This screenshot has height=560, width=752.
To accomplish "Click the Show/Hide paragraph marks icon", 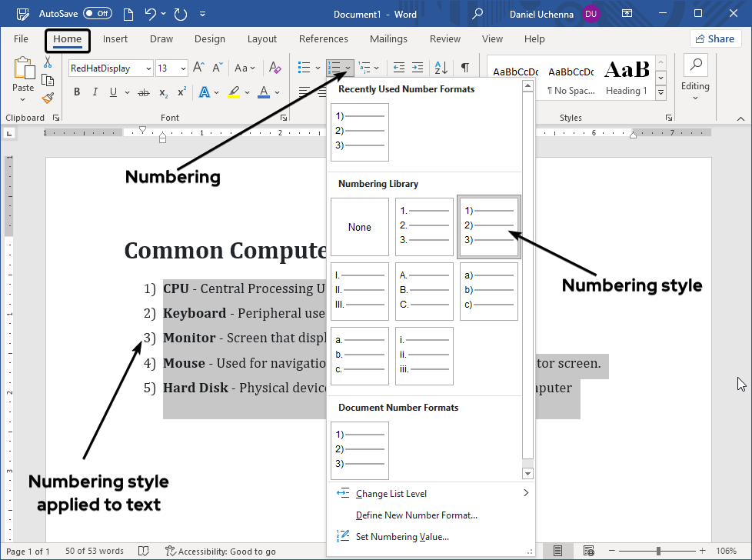I will (465, 68).
